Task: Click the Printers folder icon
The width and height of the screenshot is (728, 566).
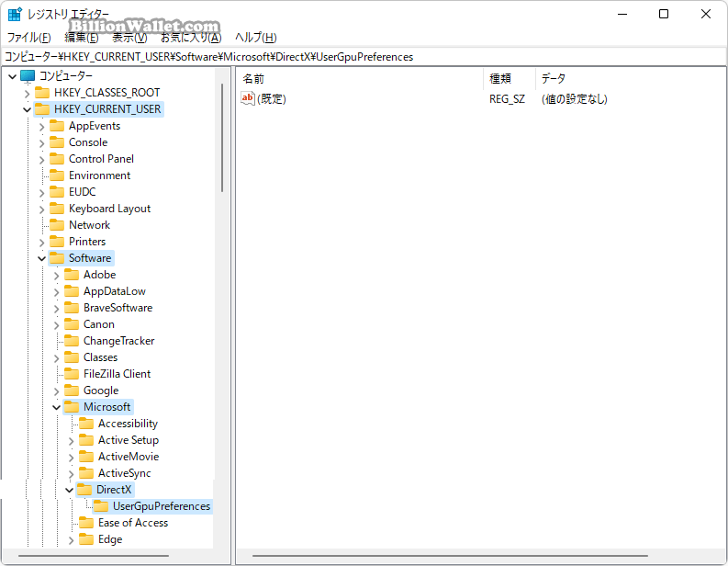Action: coord(57,241)
